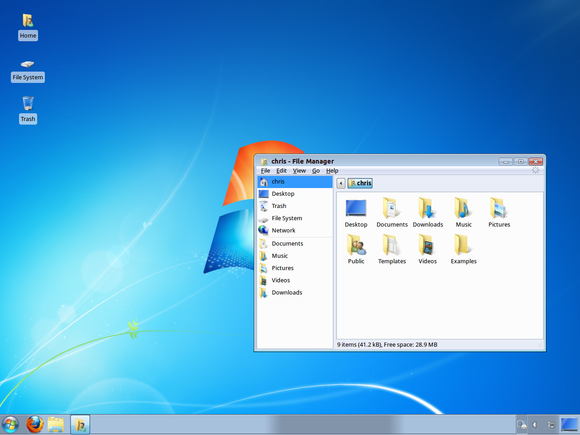Screen dimensions: 580x435
Task: Click the back arrow beside the chris path button
Action: click(x=341, y=183)
